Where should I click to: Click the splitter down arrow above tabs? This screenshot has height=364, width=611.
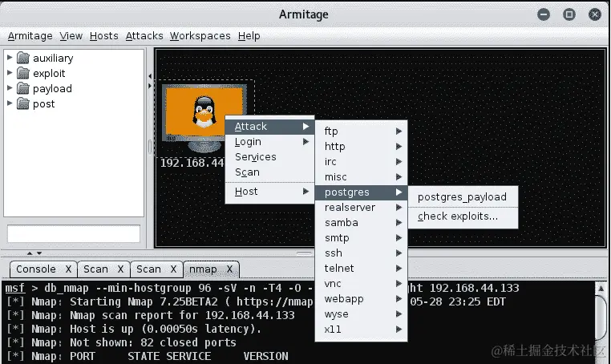(x=39, y=253)
